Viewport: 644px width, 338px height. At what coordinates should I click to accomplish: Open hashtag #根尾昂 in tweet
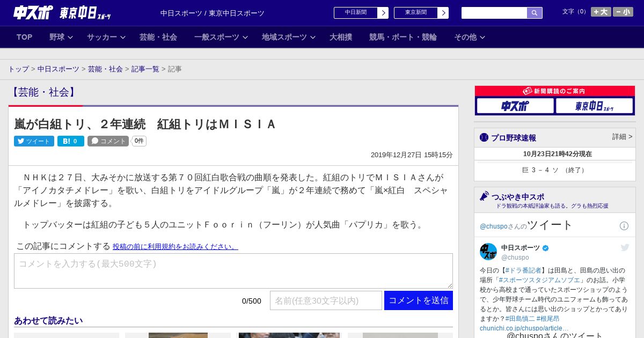pyautogui.click(x=548, y=319)
